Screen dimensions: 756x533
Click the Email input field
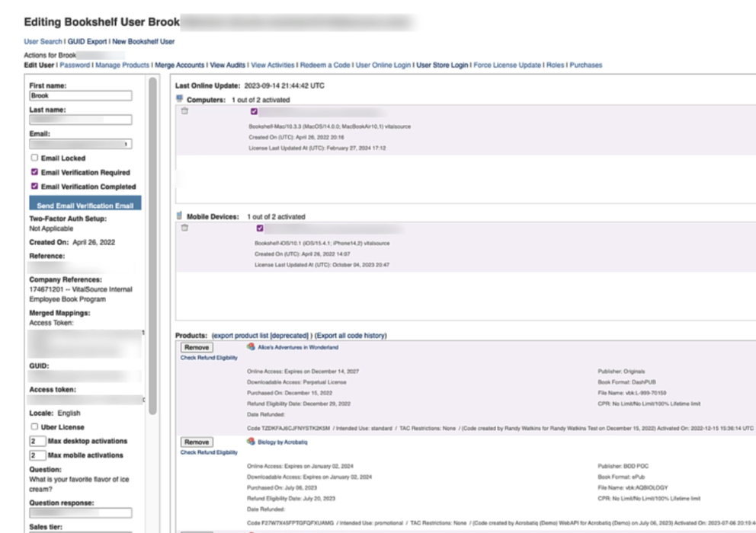point(81,144)
